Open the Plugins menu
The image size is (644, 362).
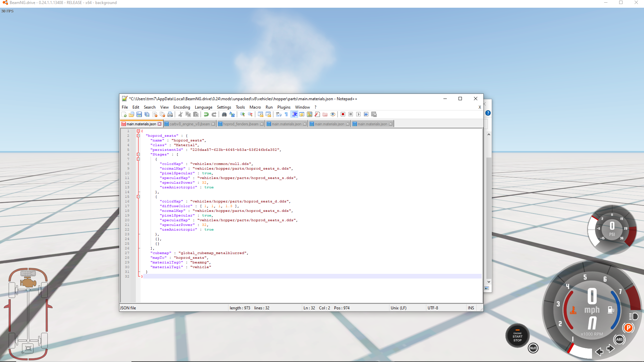pyautogui.click(x=284, y=107)
